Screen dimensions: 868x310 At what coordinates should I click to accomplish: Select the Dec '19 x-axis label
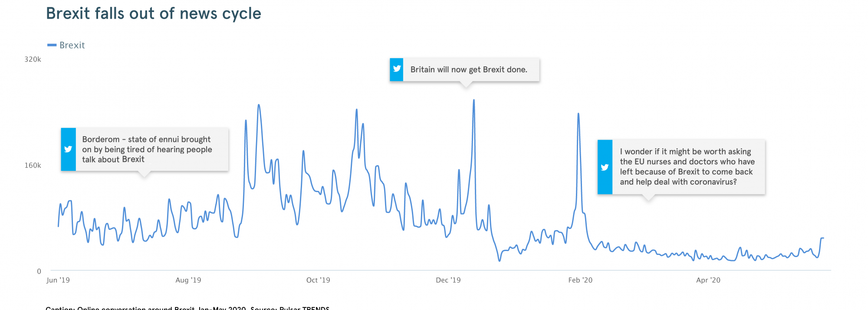pos(448,280)
